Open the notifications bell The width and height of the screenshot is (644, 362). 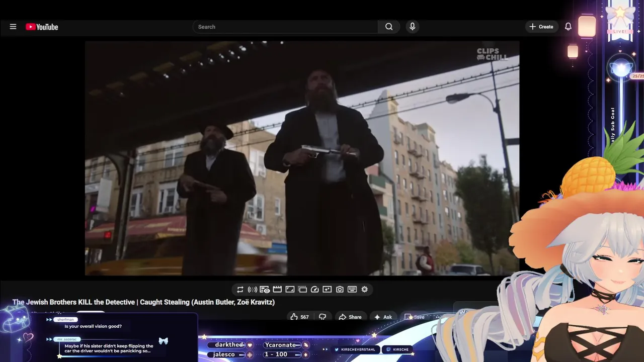[x=568, y=27]
